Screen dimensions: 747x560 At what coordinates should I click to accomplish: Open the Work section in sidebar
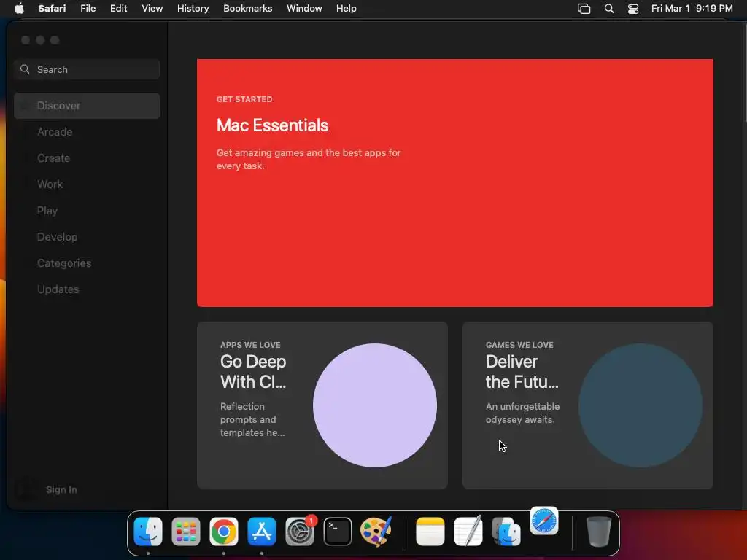point(87,184)
